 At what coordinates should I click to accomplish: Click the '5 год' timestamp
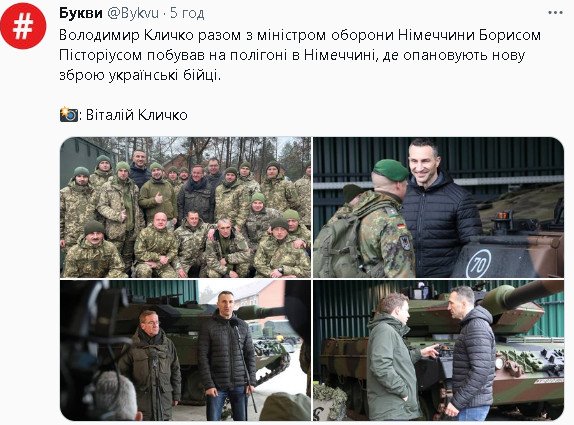pyautogui.click(x=187, y=14)
